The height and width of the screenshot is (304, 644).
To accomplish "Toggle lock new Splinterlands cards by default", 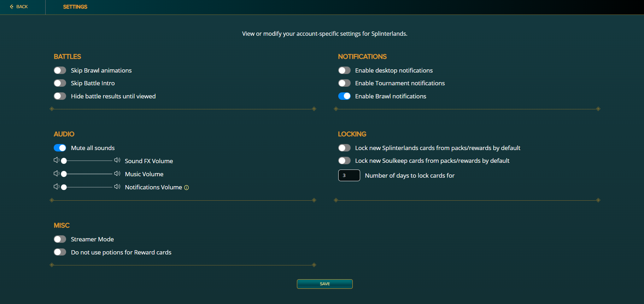I will (x=344, y=148).
